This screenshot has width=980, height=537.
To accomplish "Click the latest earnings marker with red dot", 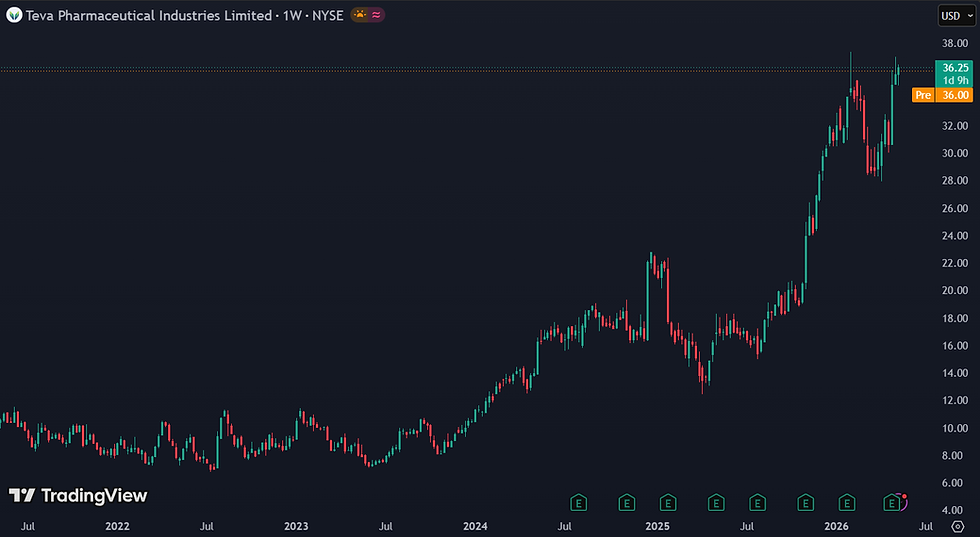I will point(892,502).
